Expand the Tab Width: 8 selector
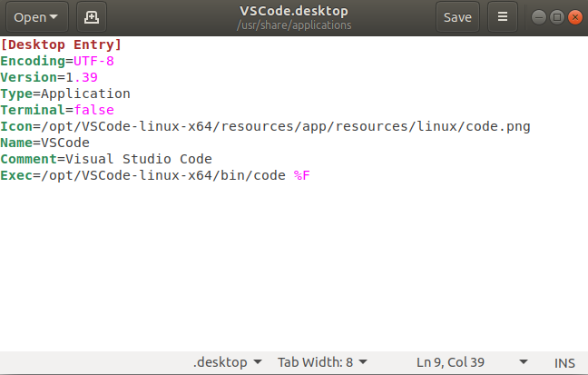 [322, 362]
